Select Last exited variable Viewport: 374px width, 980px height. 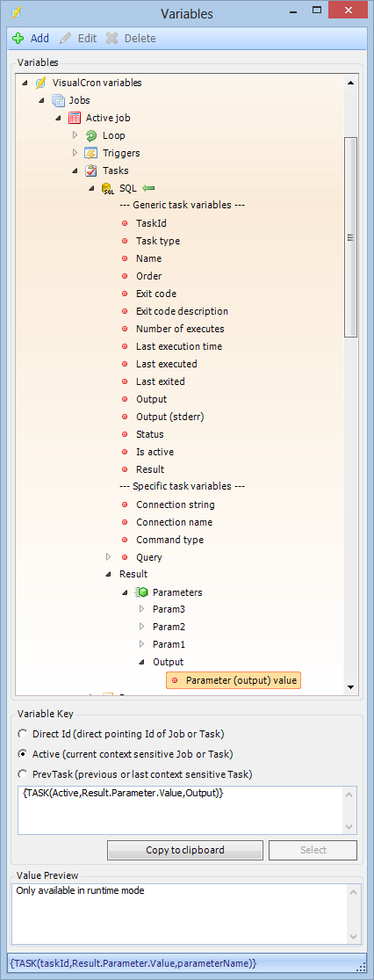160,381
